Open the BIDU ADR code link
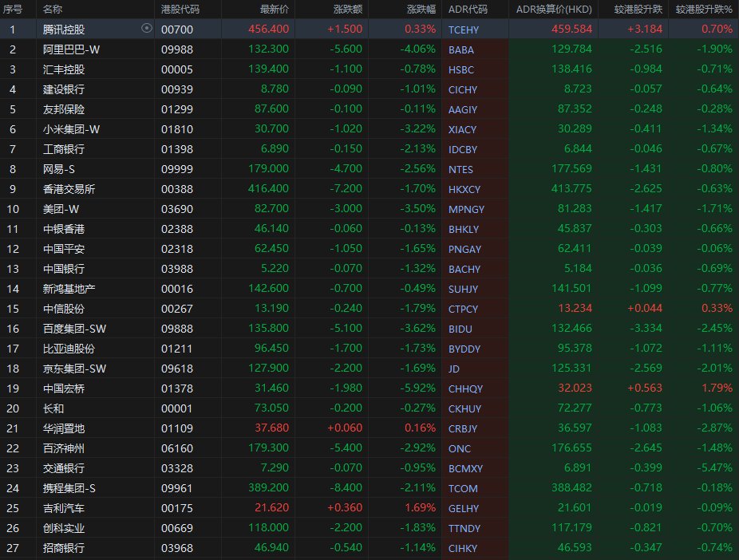 pyautogui.click(x=460, y=329)
